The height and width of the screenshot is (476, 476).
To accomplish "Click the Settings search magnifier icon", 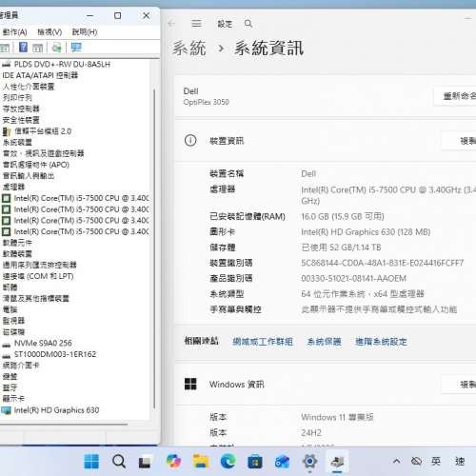I will tap(248, 24).
